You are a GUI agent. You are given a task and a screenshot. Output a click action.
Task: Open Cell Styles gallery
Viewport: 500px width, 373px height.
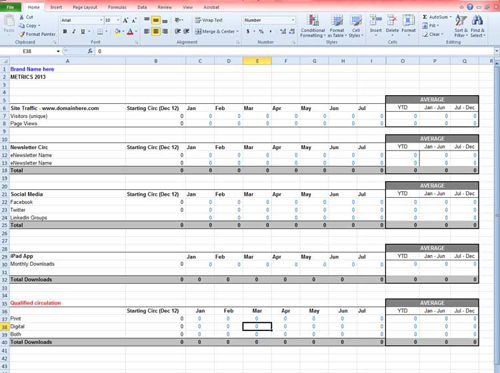pyautogui.click(x=356, y=26)
